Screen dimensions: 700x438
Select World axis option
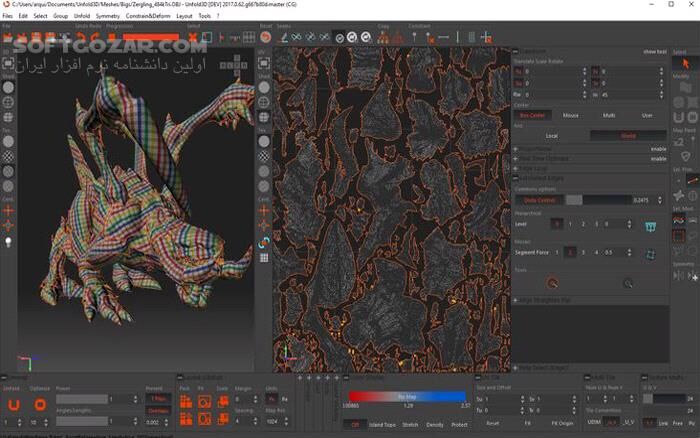pyautogui.click(x=628, y=135)
